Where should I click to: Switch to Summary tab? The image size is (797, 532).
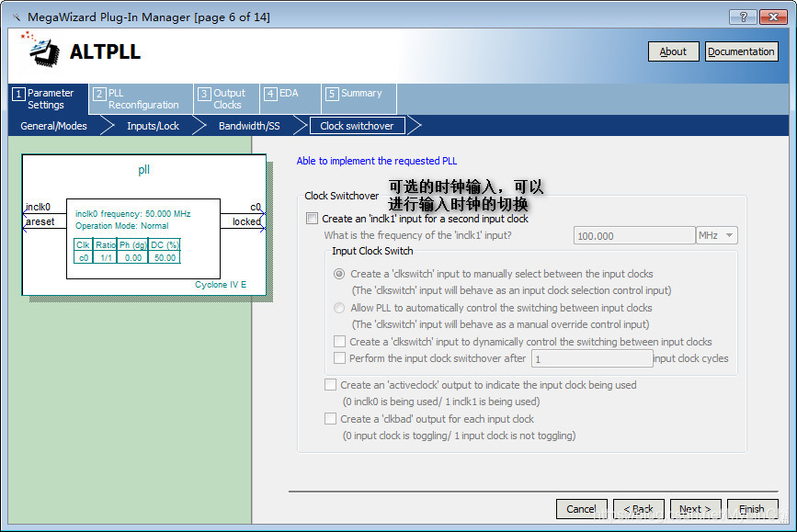tap(359, 99)
